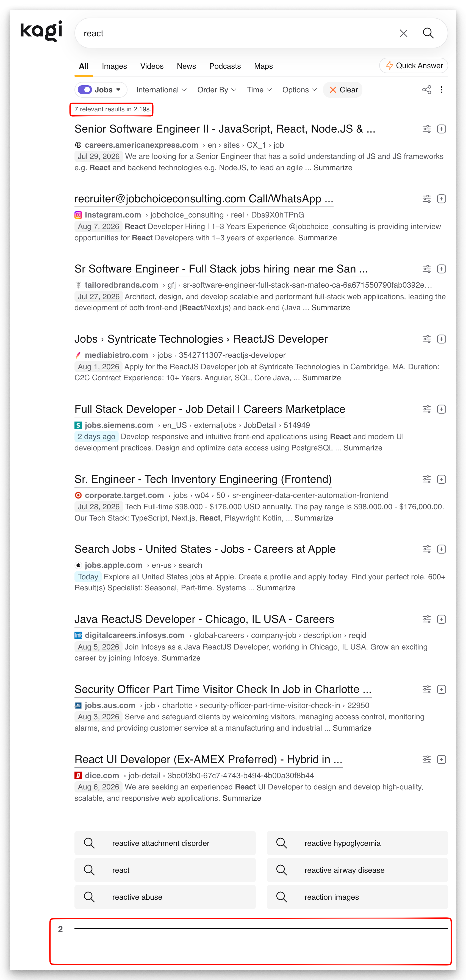The image size is (466, 980).
Task: Expand the Options dropdown
Action: [299, 90]
